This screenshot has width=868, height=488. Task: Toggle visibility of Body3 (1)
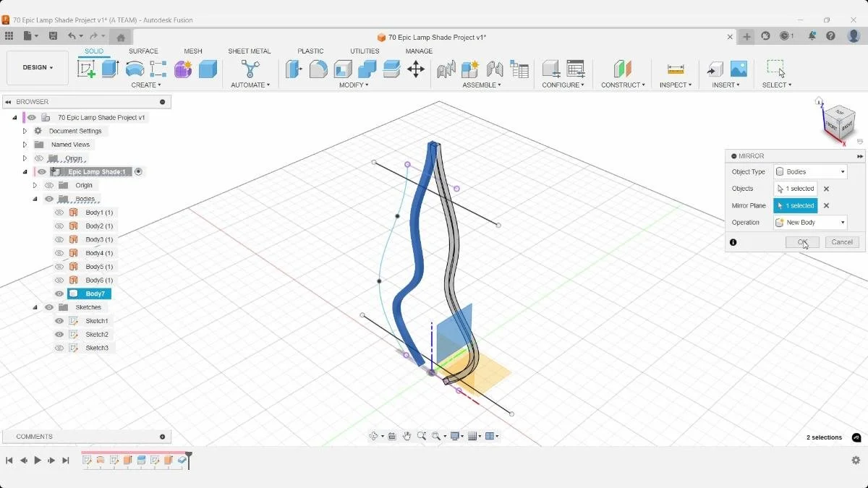59,239
